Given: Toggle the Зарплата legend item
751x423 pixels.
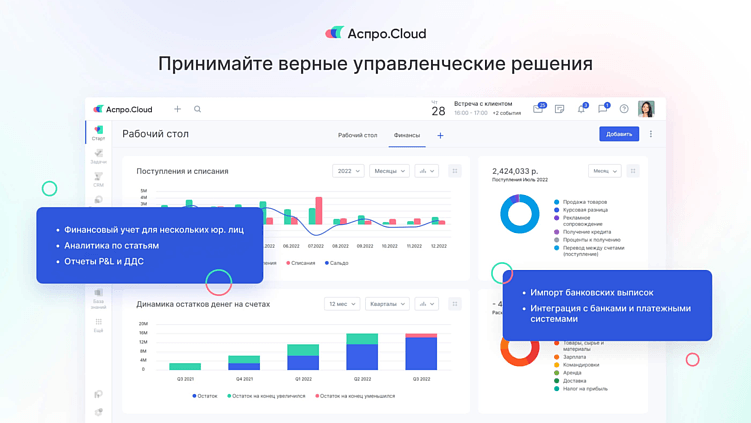Looking at the screenshot, I should [570, 357].
